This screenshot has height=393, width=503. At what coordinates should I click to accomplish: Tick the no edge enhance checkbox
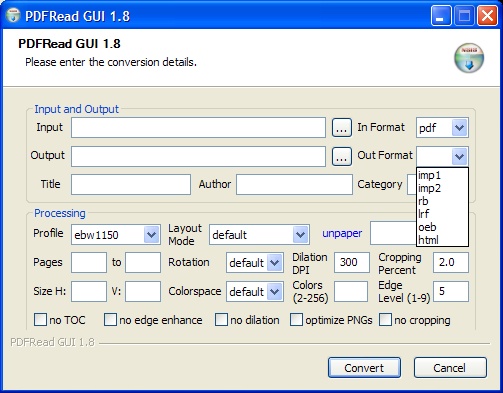click(x=110, y=320)
